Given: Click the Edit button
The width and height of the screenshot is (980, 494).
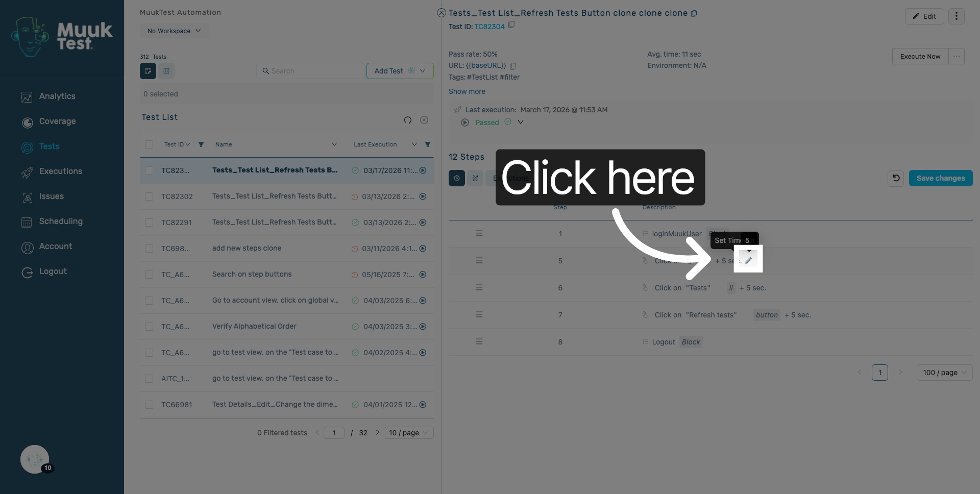Looking at the screenshot, I should (x=924, y=16).
